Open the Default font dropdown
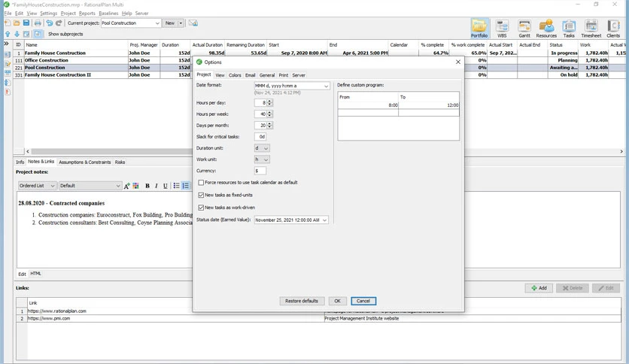 coord(90,186)
